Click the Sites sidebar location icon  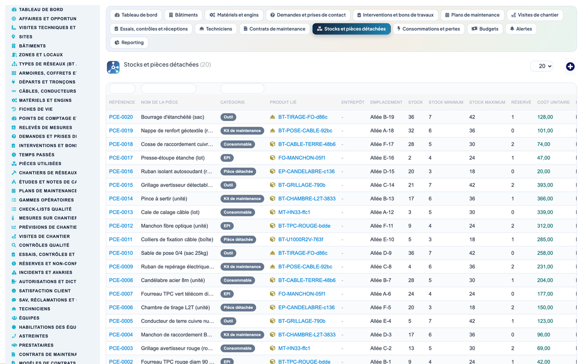click(14, 37)
